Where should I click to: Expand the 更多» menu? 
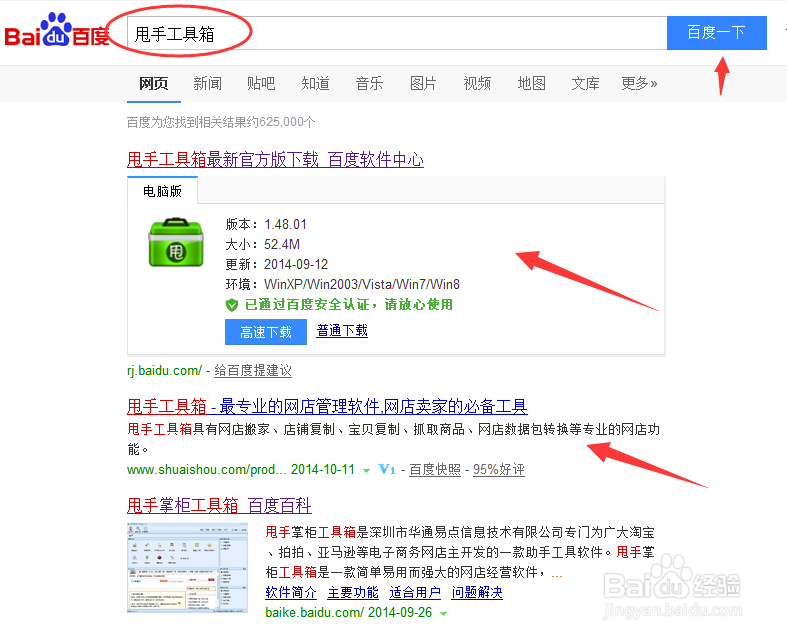[639, 83]
